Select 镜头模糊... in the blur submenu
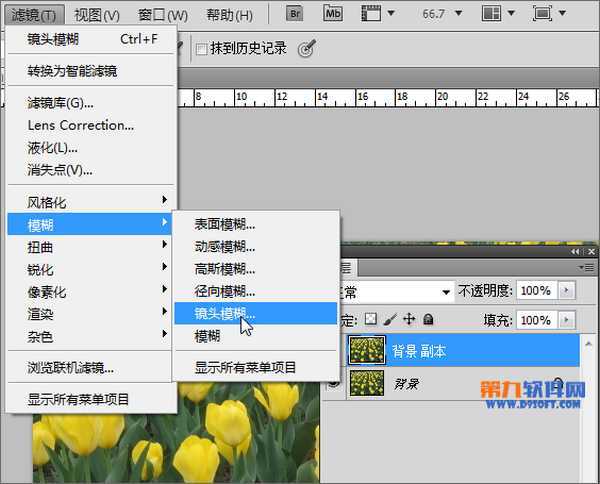 [x=225, y=314]
